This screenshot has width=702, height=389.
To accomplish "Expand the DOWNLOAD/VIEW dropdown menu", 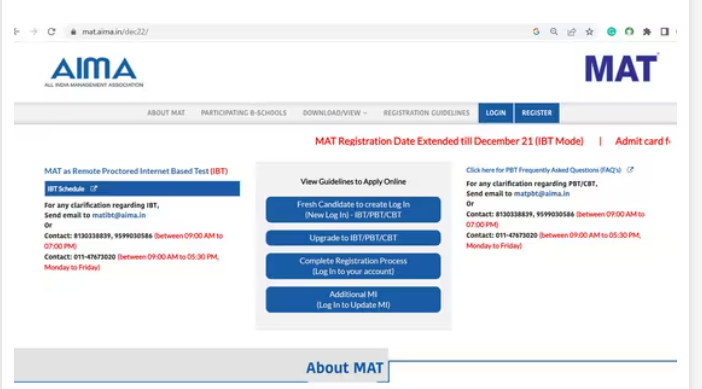I will (335, 113).
